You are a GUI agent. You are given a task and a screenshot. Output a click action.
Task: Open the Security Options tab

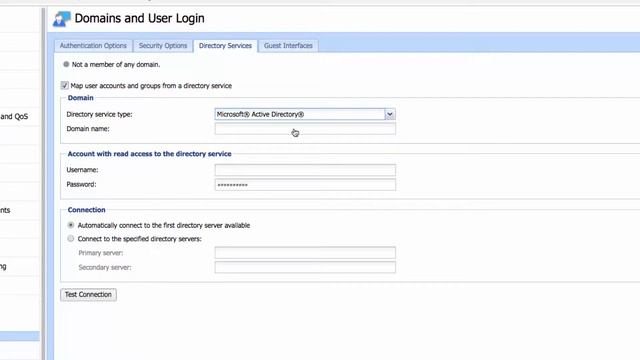click(163, 46)
